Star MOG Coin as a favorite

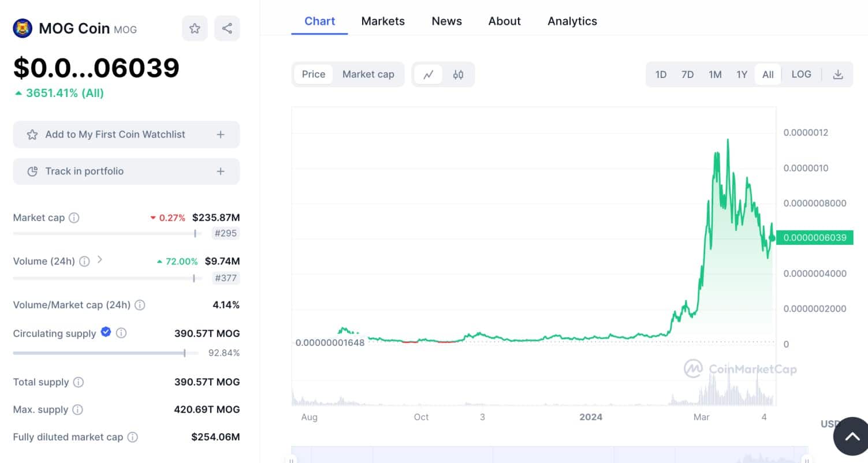coord(195,28)
